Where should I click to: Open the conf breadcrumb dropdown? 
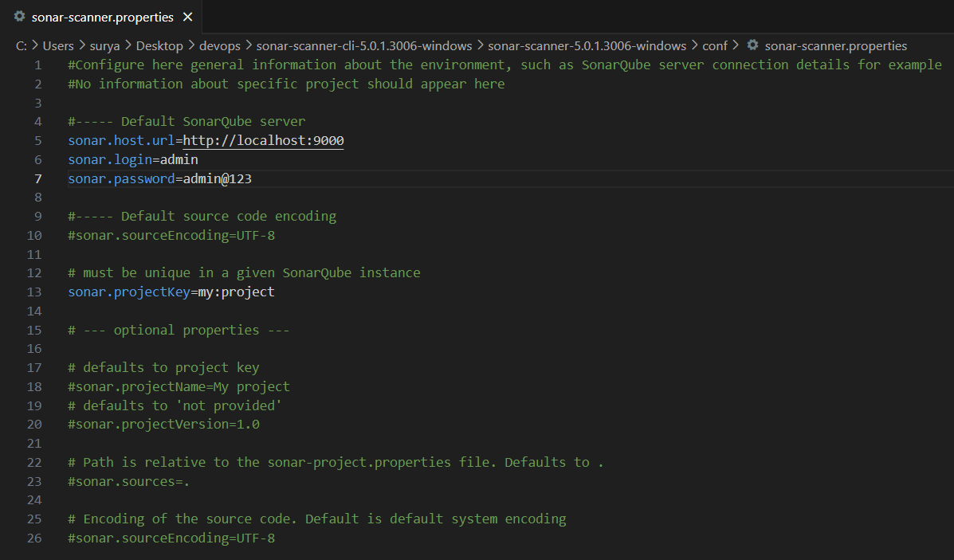point(715,45)
